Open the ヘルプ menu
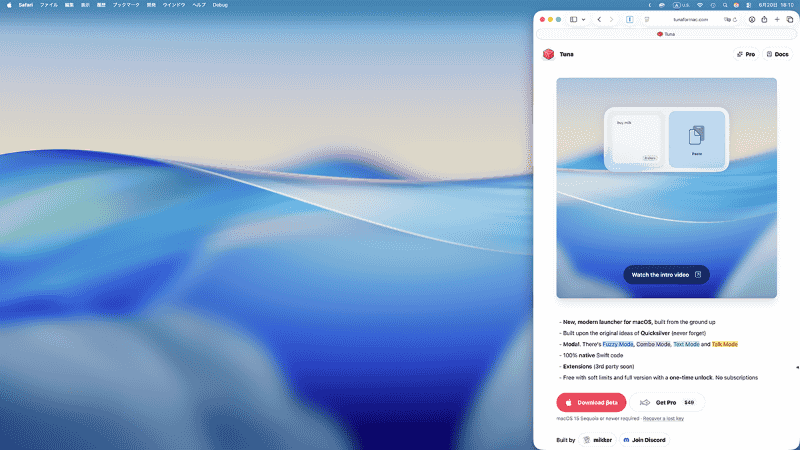This screenshot has height=450, width=800. tap(199, 5)
